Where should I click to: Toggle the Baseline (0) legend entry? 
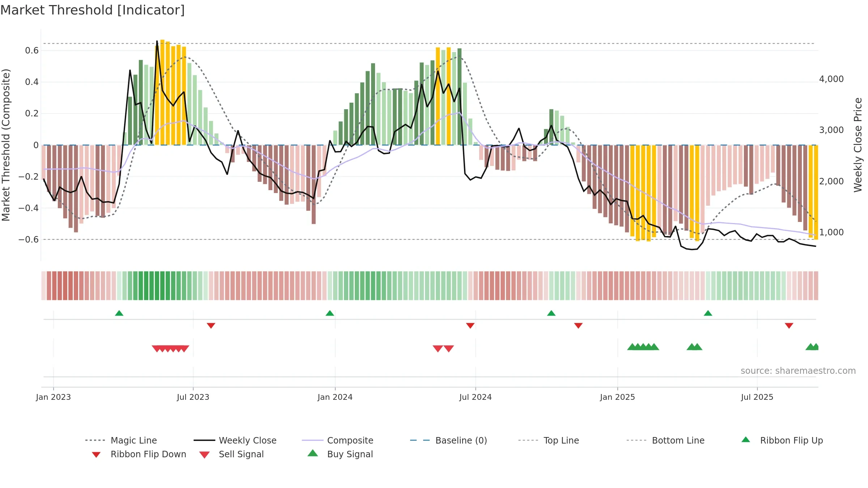[448, 440]
